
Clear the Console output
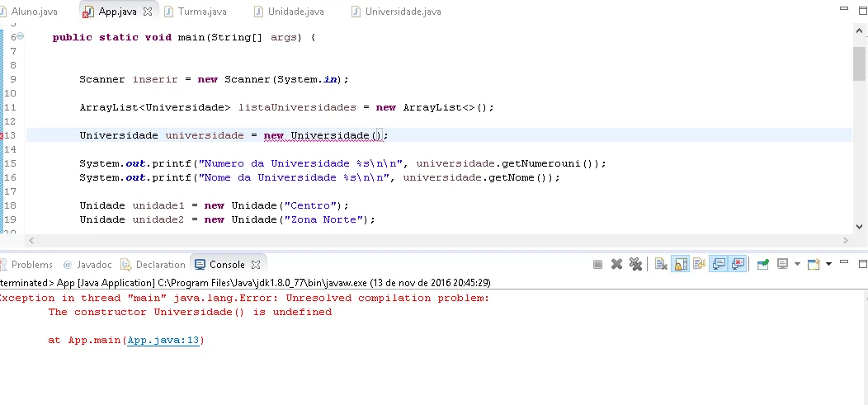tap(661, 265)
